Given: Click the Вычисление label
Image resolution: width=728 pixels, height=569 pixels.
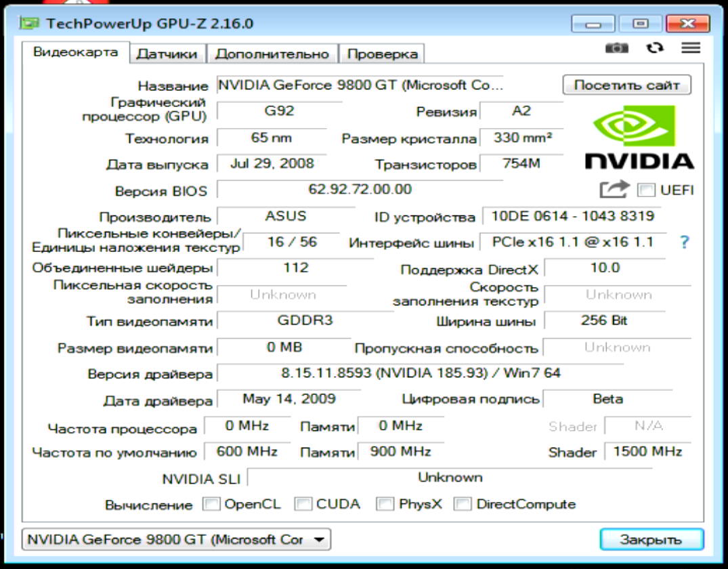Looking at the screenshot, I should click(x=148, y=505).
